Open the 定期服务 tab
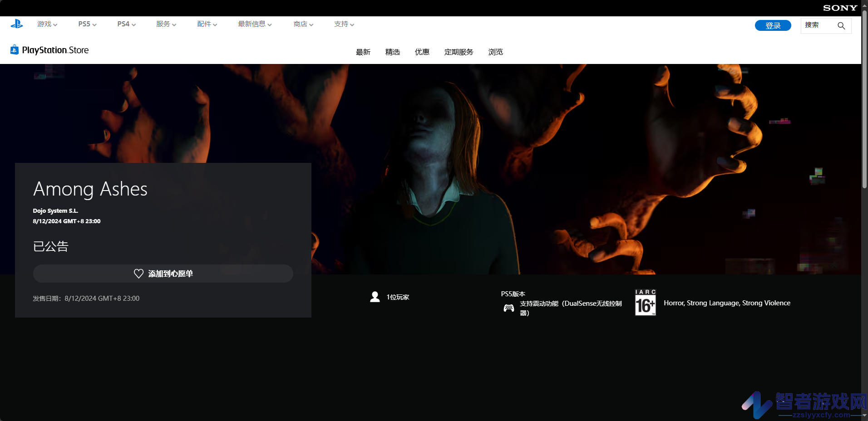Screen dimensions: 868x421 pos(459,52)
